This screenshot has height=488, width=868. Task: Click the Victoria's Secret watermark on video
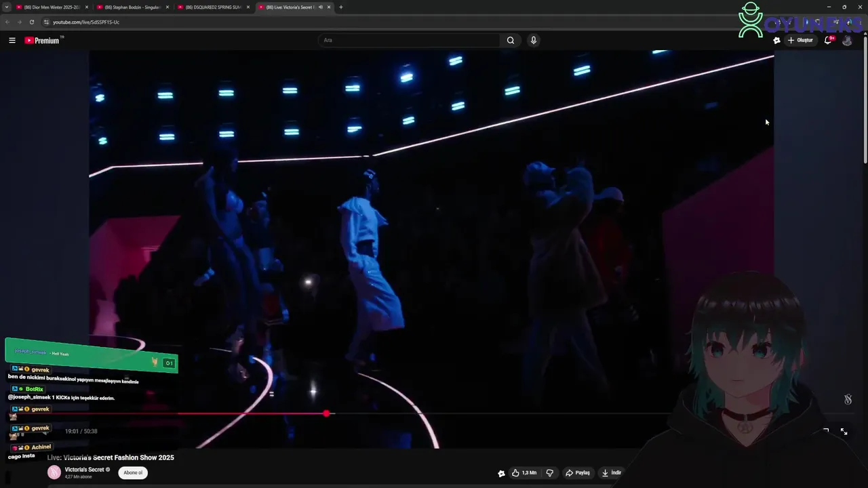(848, 399)
